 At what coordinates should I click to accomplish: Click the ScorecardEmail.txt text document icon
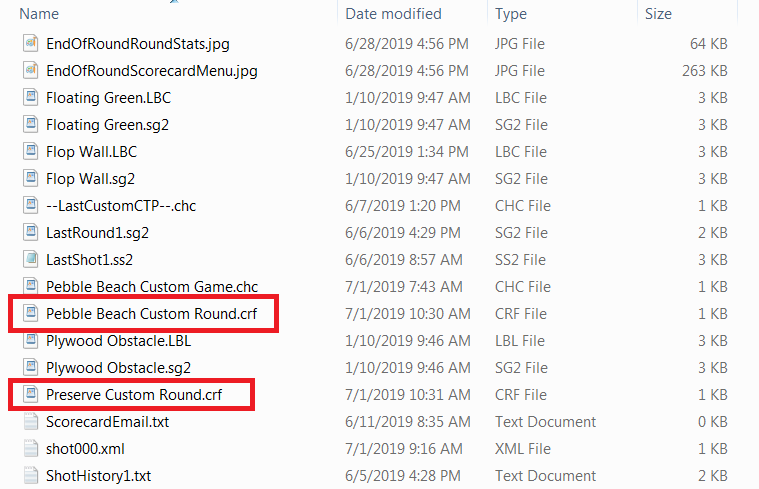31,422
